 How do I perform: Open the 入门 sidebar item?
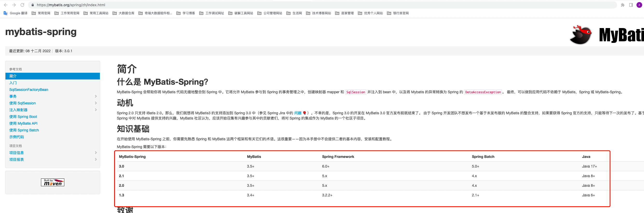(13, 83)
